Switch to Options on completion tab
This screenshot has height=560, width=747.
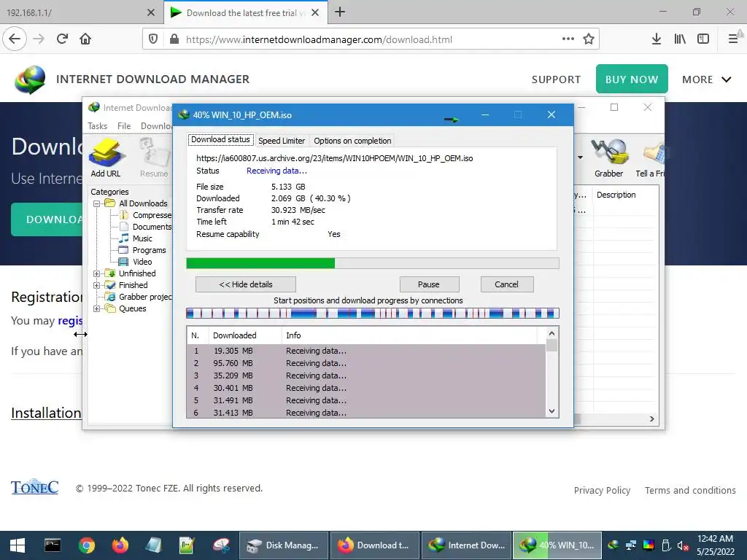click(x=352, y=141)
